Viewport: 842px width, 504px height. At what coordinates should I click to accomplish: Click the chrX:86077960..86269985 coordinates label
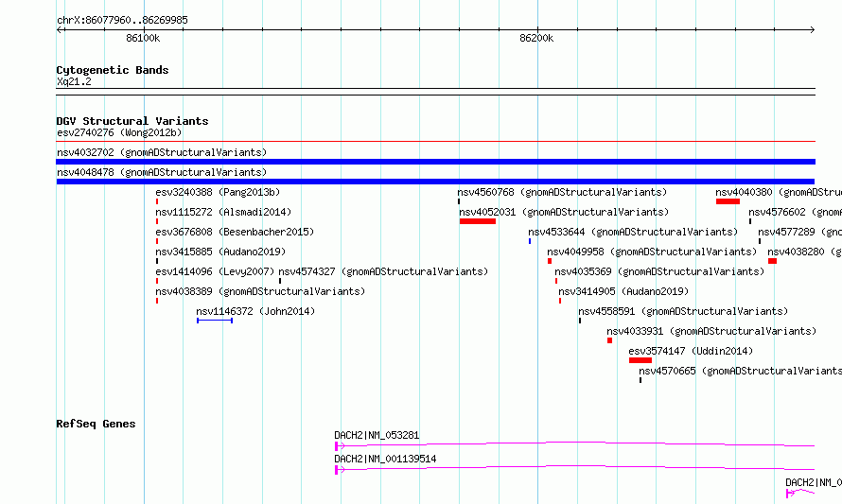pyautogui.click(x=122, y=20)
